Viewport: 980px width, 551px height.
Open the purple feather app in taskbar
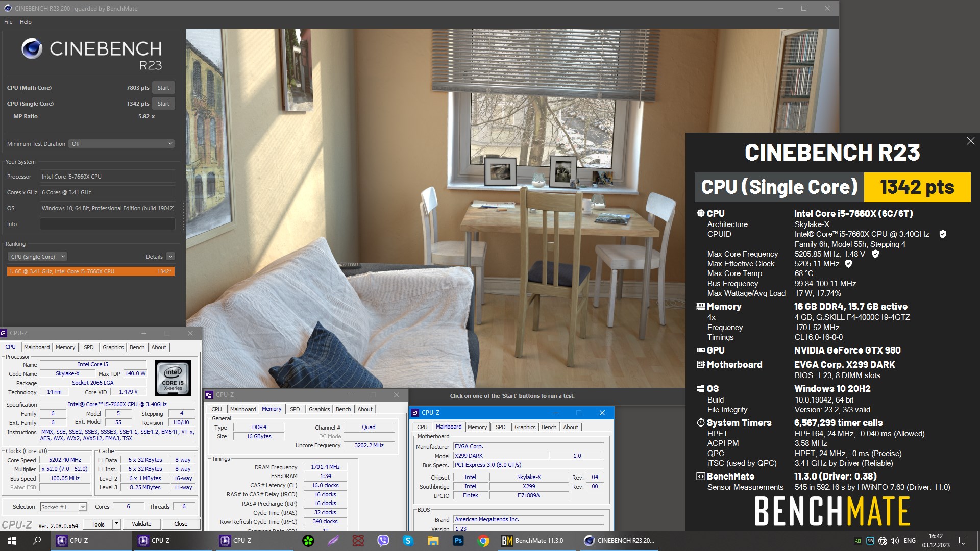333,541
